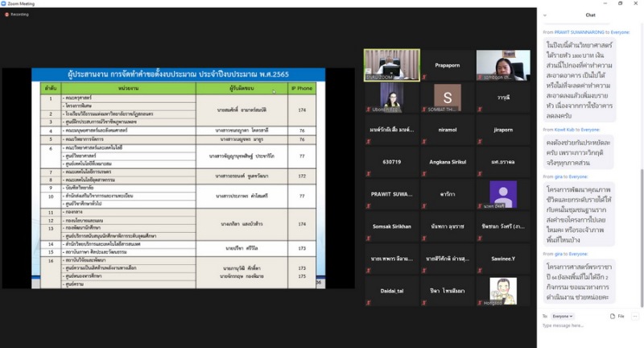Select the SOMBAT participant tile with S avatar
Viewport: 644px width, 348px height.
[x=447, y=97]
